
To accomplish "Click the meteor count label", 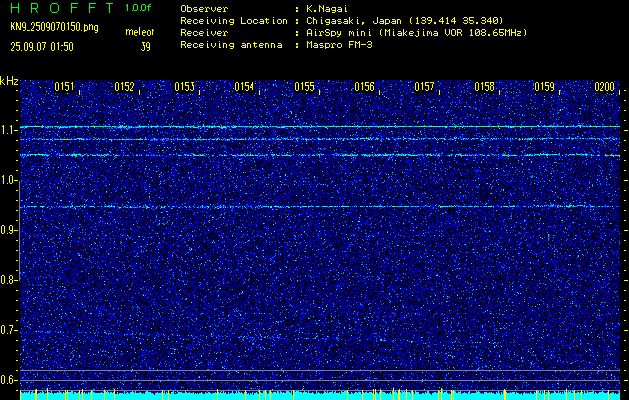I will coord(140,32).
